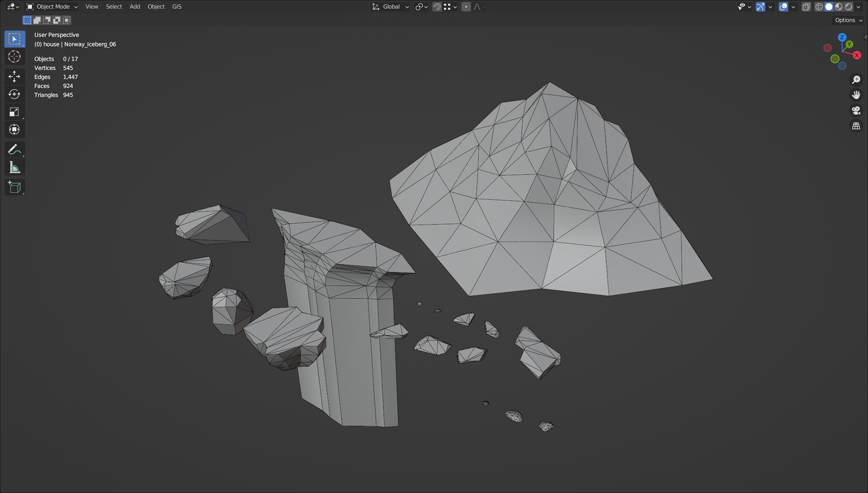Switch to orthographic grid view icon

coord(856,126)
